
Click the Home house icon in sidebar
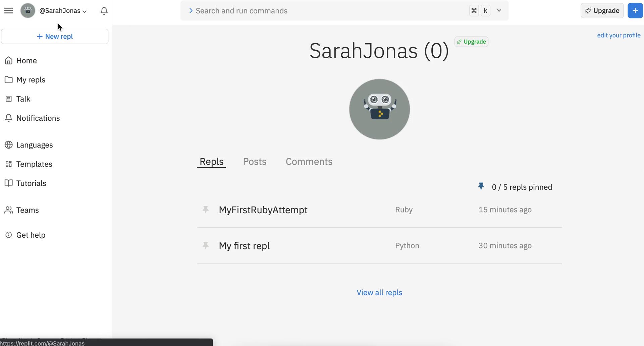[x=9, y=61]
